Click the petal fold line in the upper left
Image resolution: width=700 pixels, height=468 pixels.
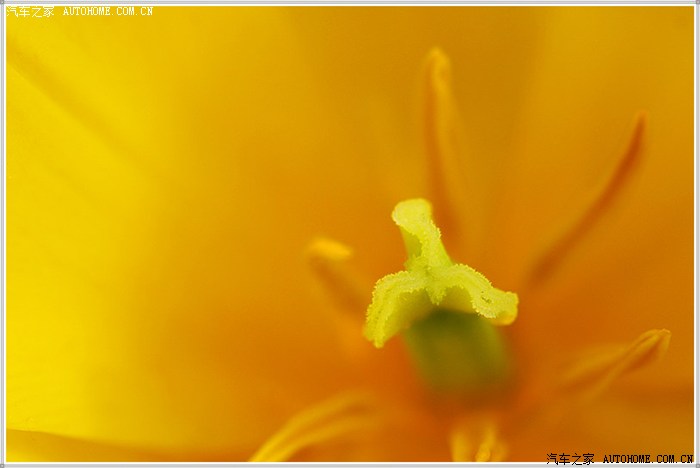80,100
